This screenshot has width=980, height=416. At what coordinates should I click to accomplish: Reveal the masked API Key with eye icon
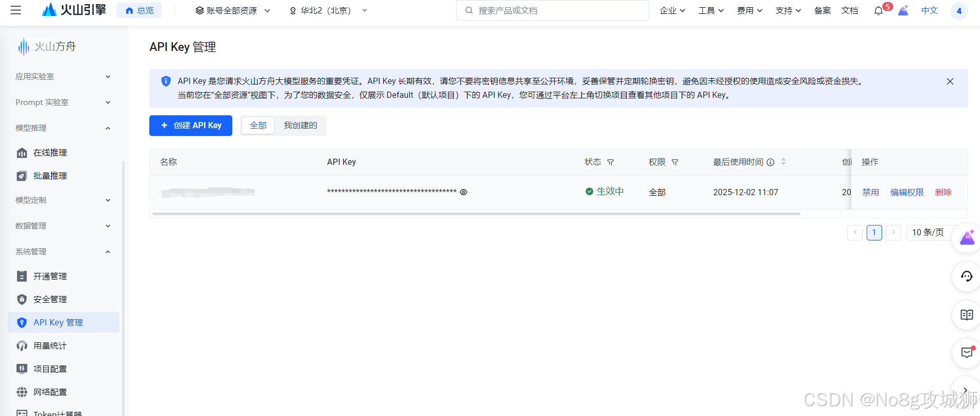tap(463, 192)
